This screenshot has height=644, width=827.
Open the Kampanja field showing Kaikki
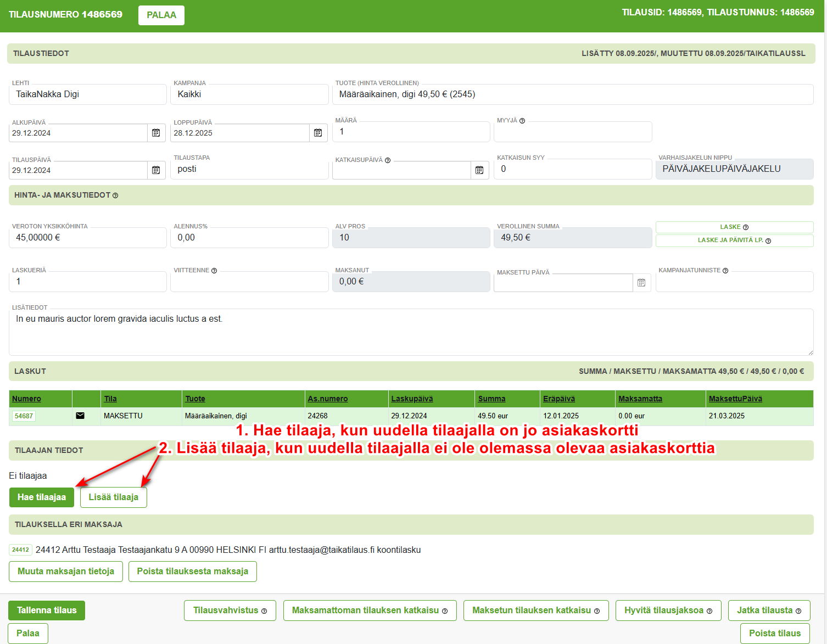click(249, 94)
